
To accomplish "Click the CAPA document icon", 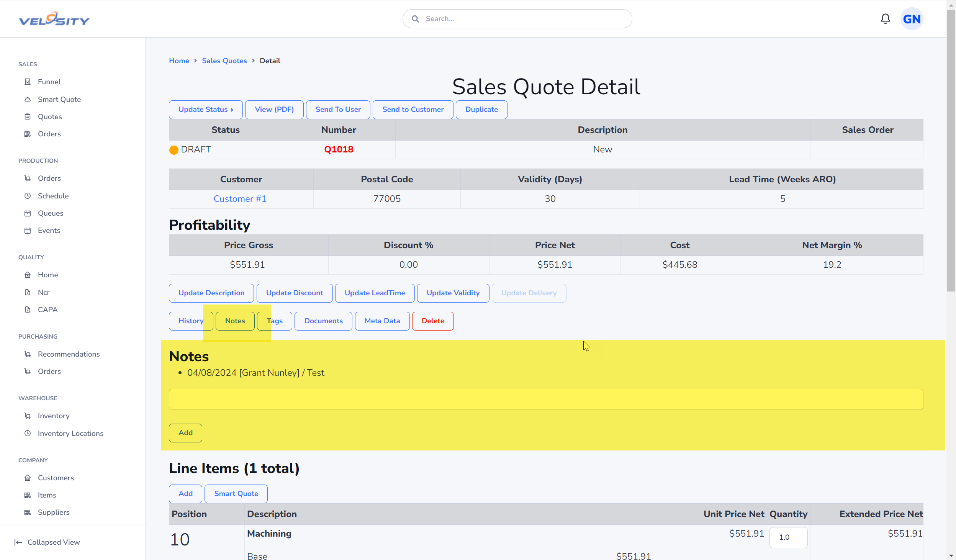I will (28, 309).
